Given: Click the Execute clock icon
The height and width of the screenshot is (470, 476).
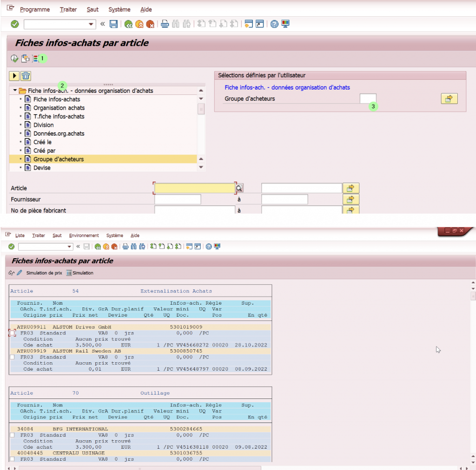Looking at the screenshot, I should [14, 59].
